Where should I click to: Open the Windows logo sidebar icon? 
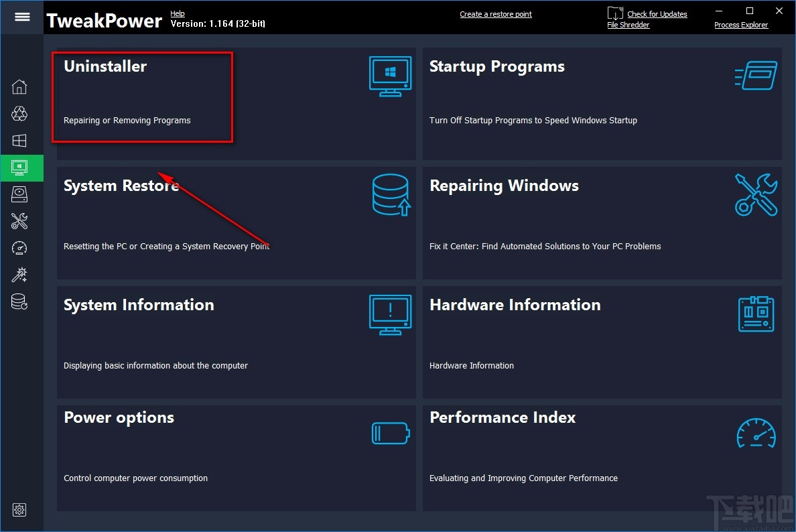(x=19, y=141)
